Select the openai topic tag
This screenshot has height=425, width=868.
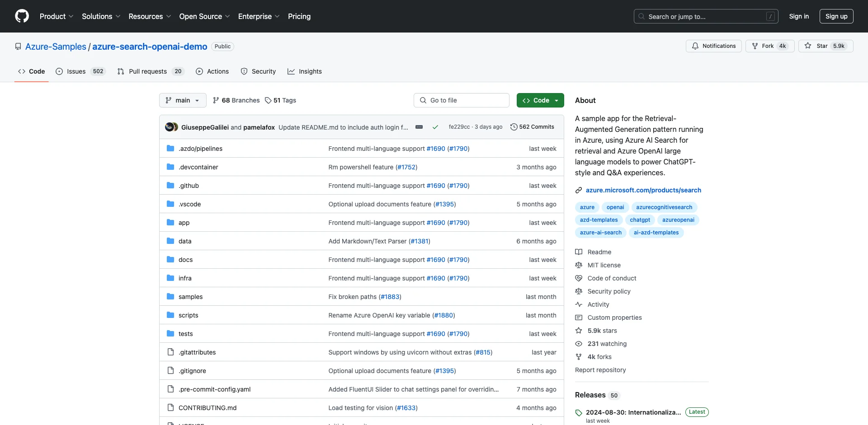pyautogui.click(x=615, y=207)
